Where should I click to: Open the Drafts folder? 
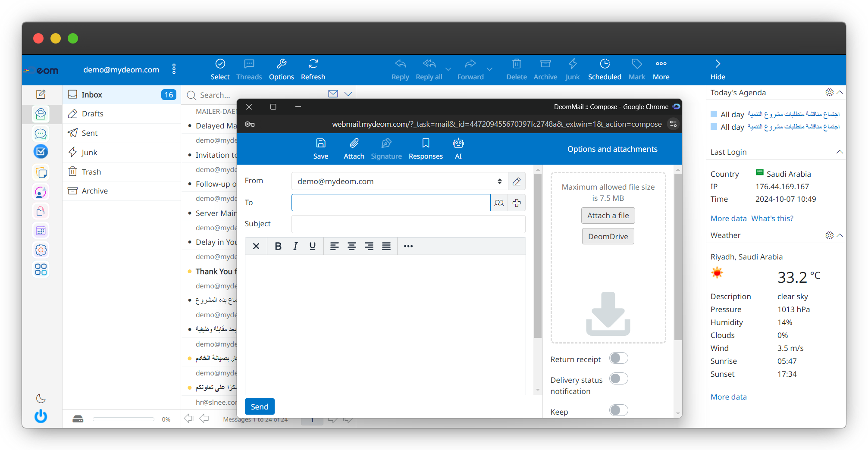[92, 114]
